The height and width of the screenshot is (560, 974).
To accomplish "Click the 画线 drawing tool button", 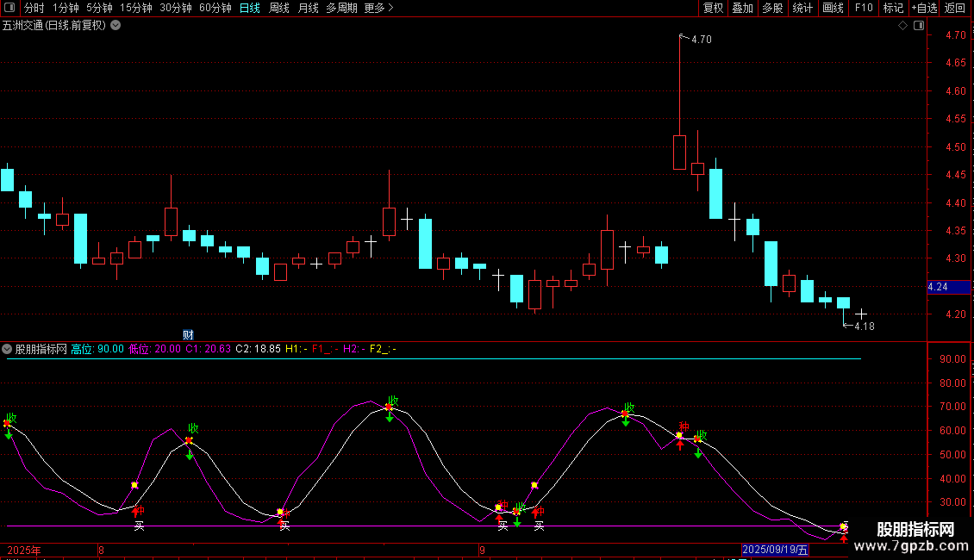I will [x=833, y=8].
